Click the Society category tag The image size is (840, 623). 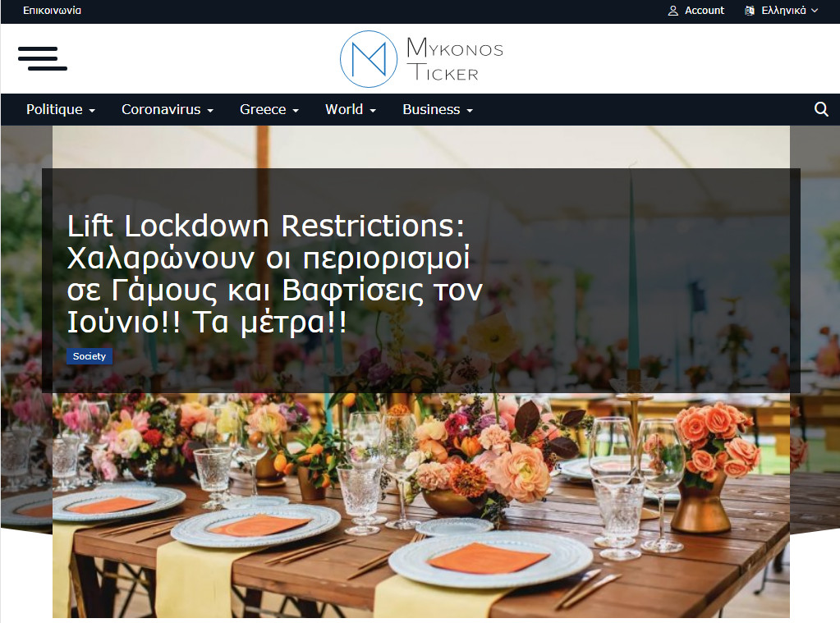coord(90,356)
